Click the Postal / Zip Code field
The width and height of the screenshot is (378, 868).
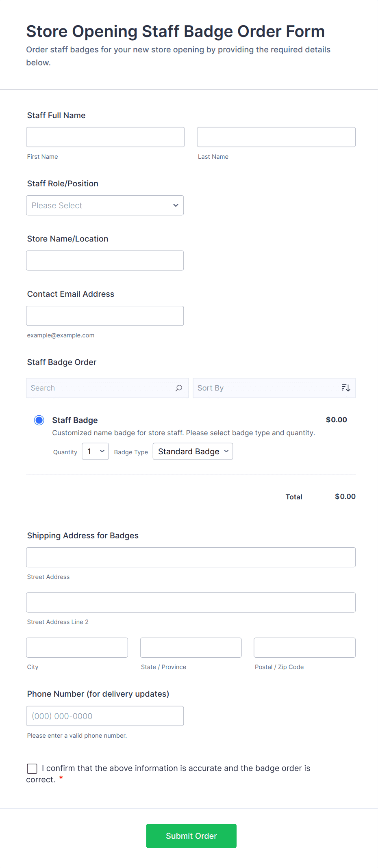click(304, 648)
